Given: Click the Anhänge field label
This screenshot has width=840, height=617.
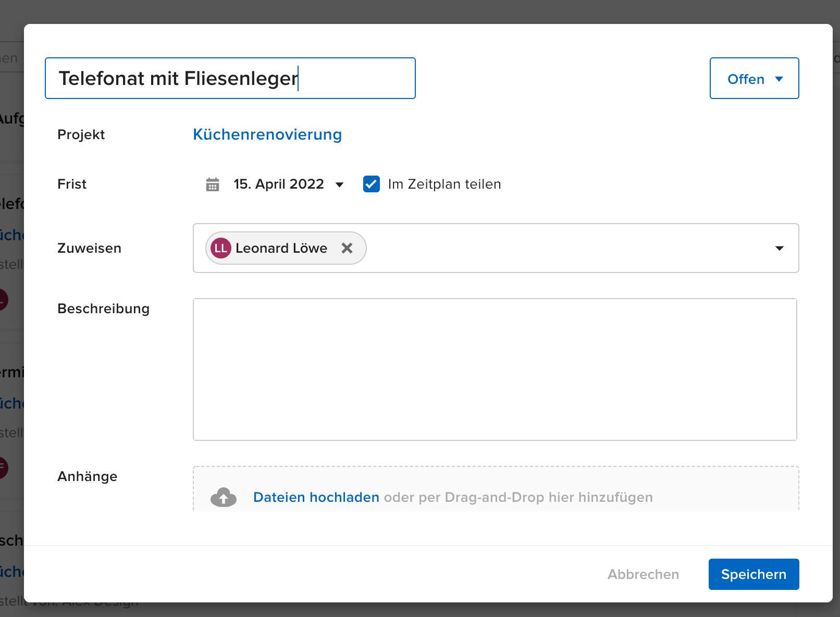Looking at the screenshot, I should [x=87, y=476].
